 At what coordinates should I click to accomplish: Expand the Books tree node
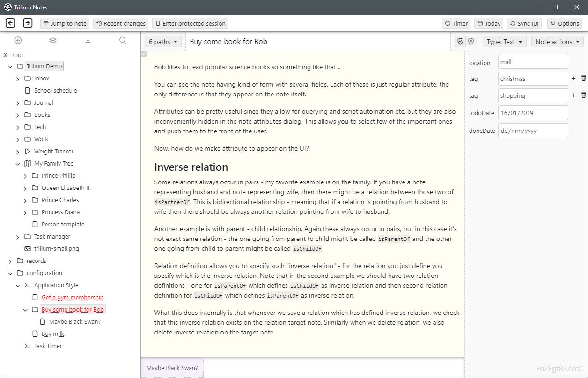pyautogui.click(x=18, y=115)
